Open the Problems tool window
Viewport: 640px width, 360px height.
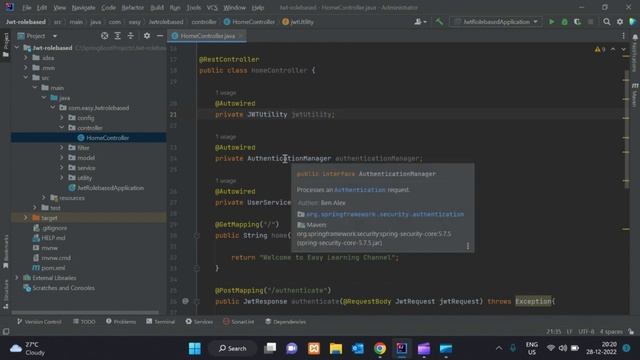pyautogui.click(x=121, y=322)
